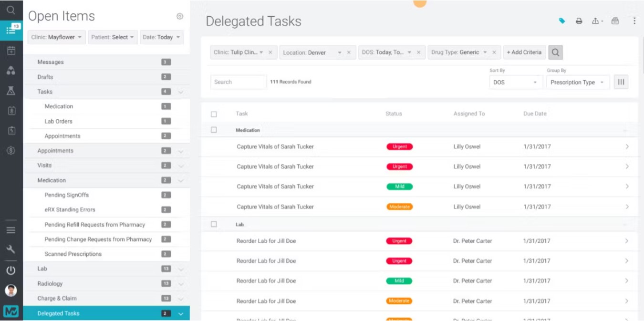This screenshot has height=321, width=644.
Task: Open the three-dot overflow menu top right
Action: 634,21
